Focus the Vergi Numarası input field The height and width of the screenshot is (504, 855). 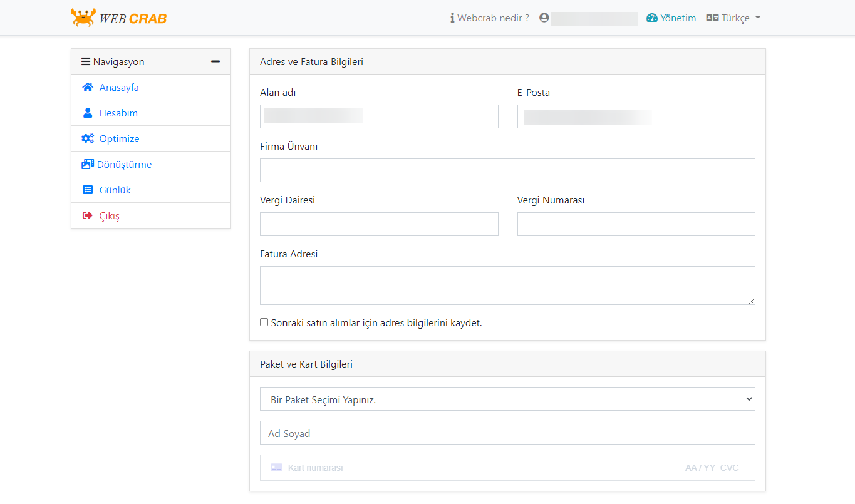coord(636,224)
